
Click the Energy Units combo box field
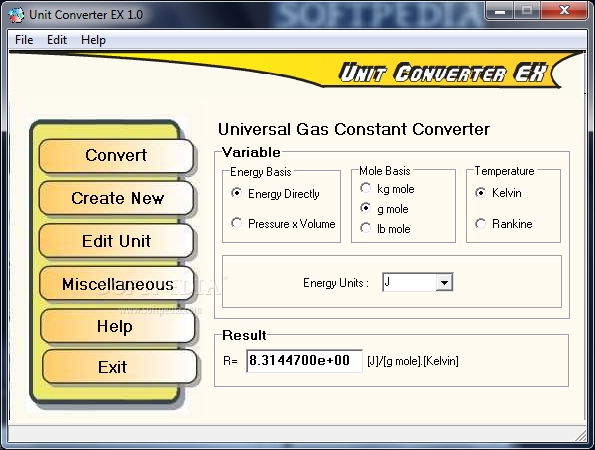pyautogui.click(x=417, y=282)
